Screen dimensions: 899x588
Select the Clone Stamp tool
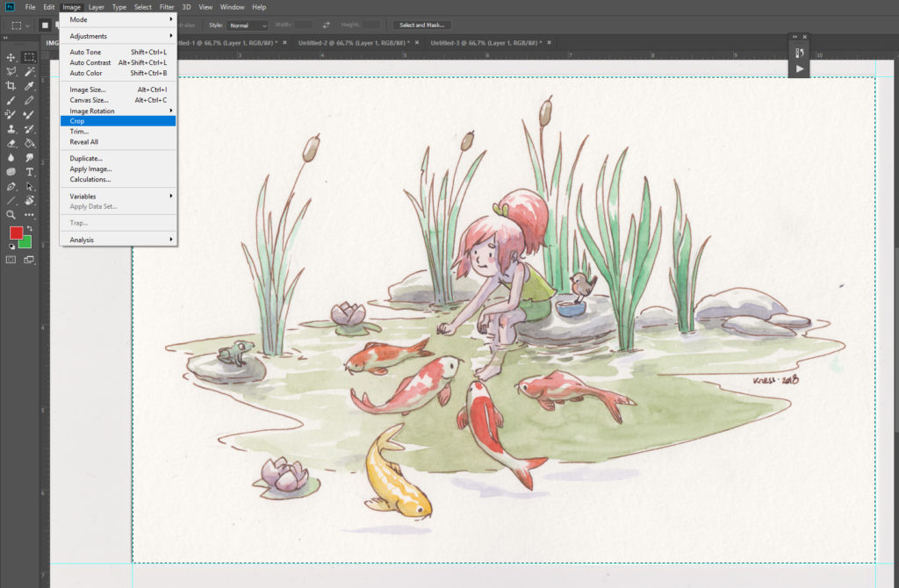tap(11, 129)
